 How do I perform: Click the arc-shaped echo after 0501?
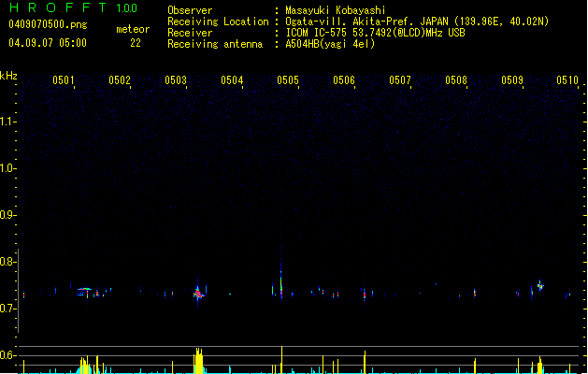click(x=85, y=289)
